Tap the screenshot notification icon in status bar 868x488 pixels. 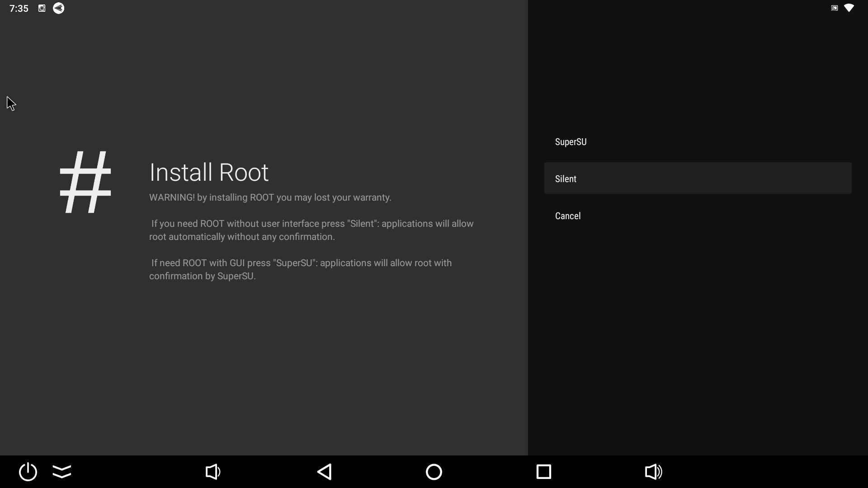click(x=42, y=8)
